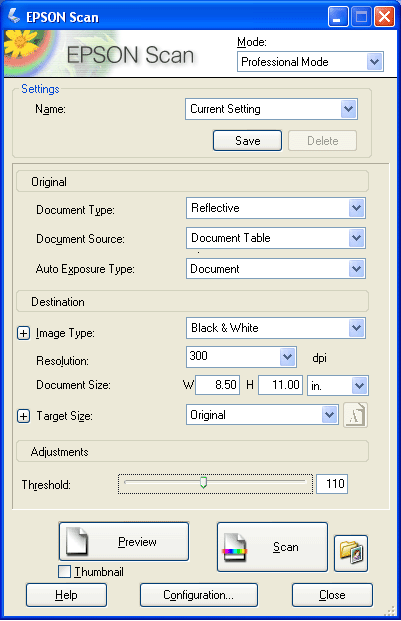Open the Configuration... dialog
Image resolution: width=401 pixels, height=621 pixels.
pyautogui.click(x=199, y=595)
